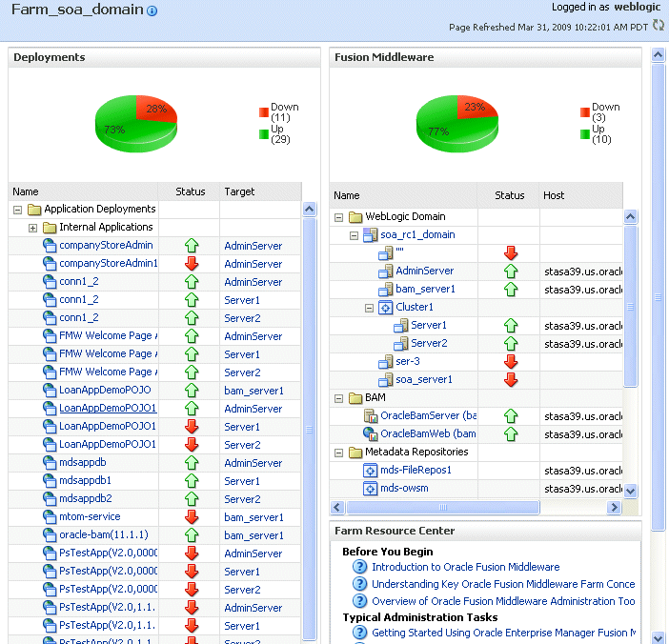Screen dimensions: 669x644
Task: Collapse the WebLogic Domain node
Action: (338, 217)
